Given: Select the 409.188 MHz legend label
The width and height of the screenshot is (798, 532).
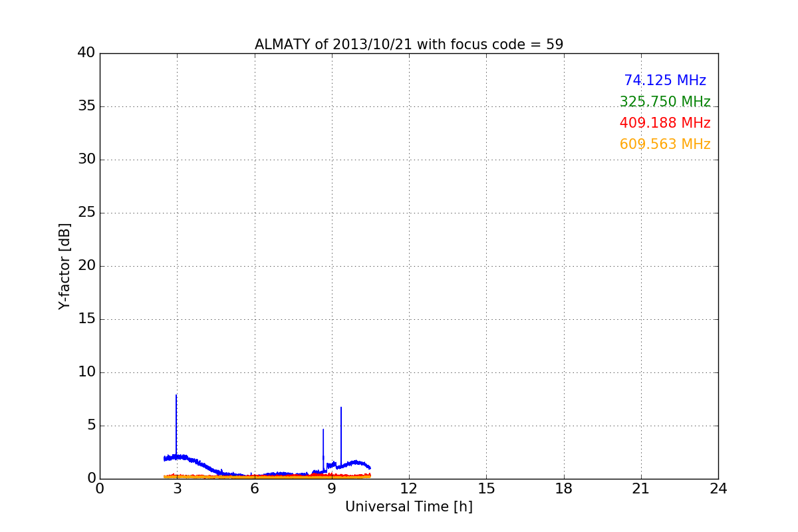Looking at the screenshot, I should tap(665, 123).
